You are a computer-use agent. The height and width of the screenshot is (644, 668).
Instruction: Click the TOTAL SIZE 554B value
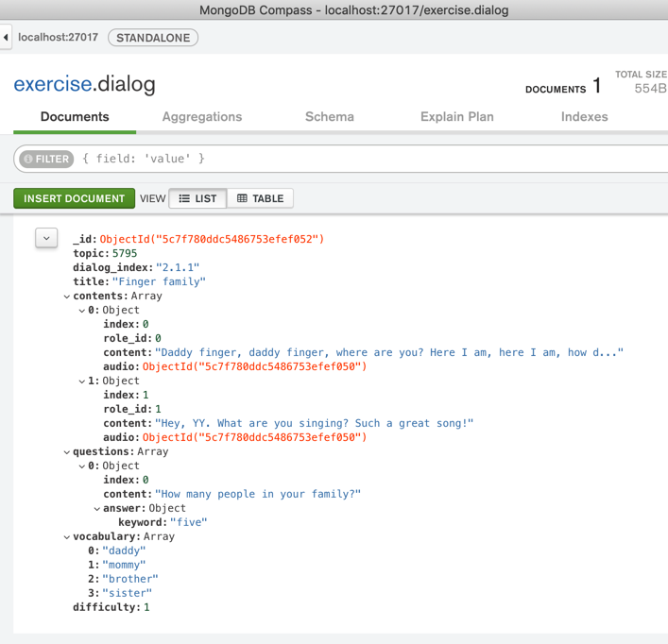tap(650, 88)
